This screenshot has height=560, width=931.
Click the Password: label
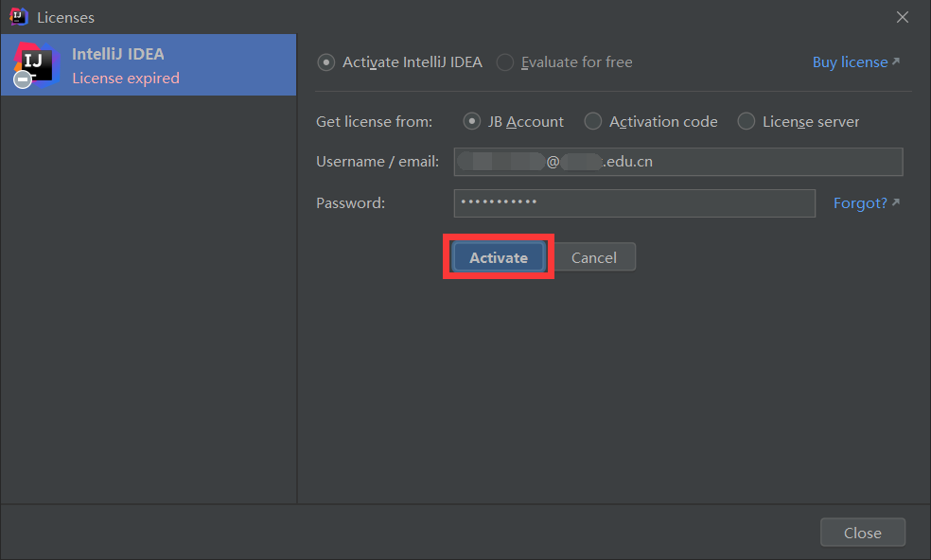pyautogui.click(x=350, y=203)
